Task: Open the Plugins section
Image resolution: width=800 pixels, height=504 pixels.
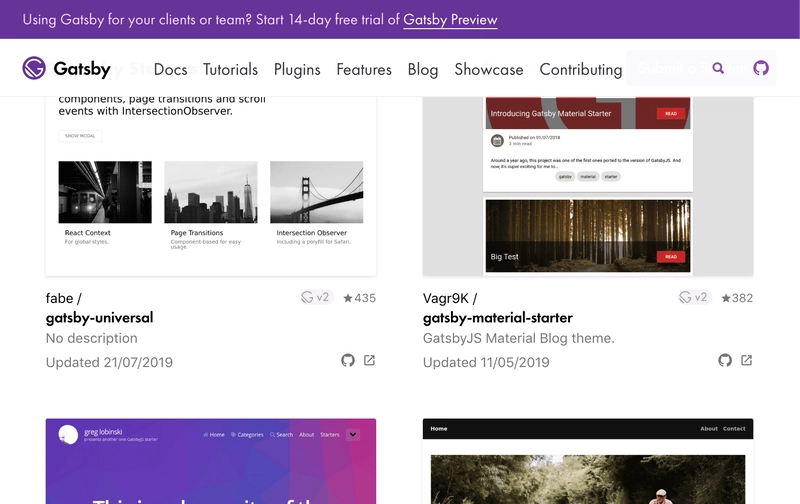Action: click(x=297, y=69)
